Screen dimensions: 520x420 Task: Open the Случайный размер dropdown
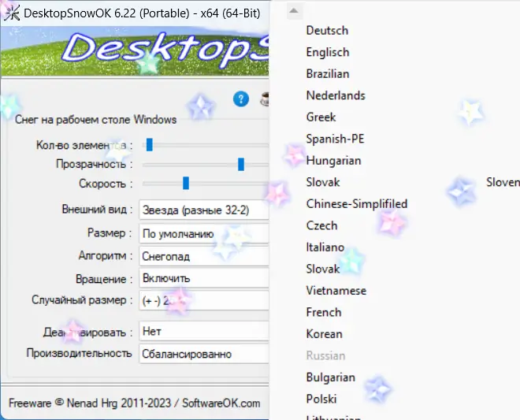(204, 300)
